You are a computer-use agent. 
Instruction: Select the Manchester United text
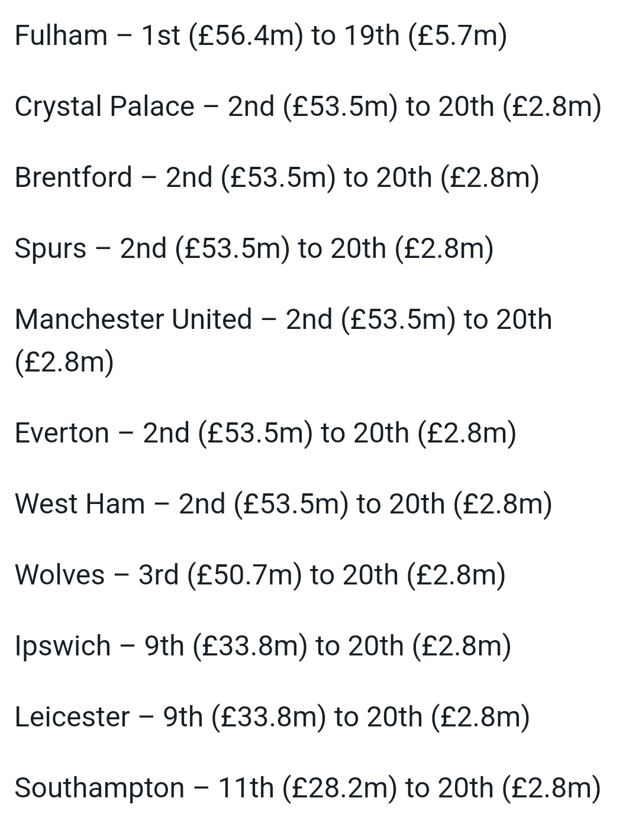click(134, 319)
